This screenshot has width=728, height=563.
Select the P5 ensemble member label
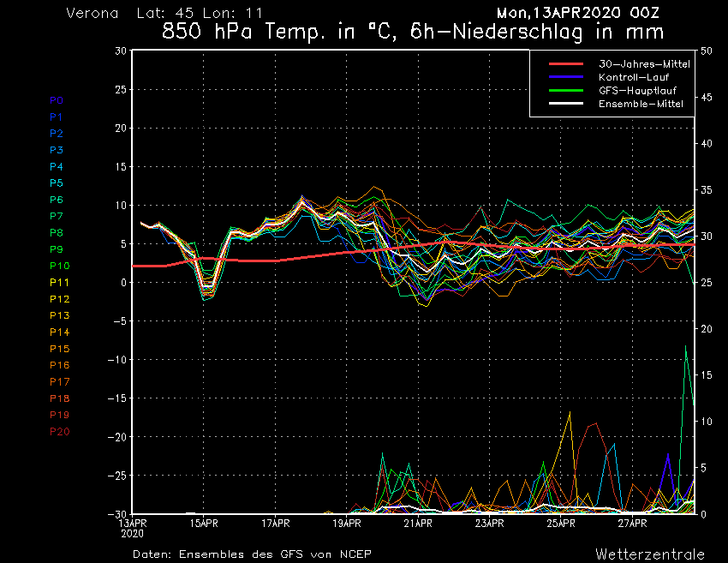pyautogui.click(x=57, y=183)
